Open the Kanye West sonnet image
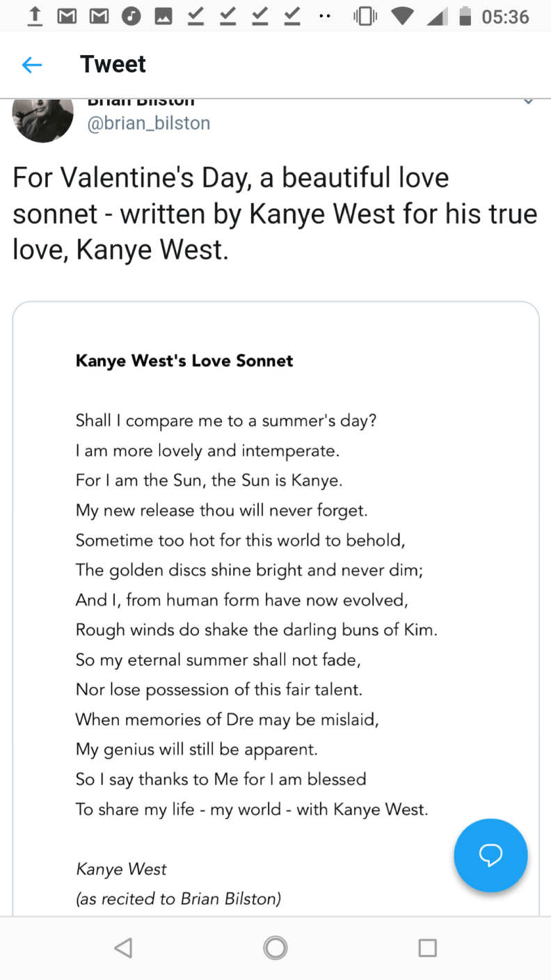 pyautogui.click(x=275, y=606)
